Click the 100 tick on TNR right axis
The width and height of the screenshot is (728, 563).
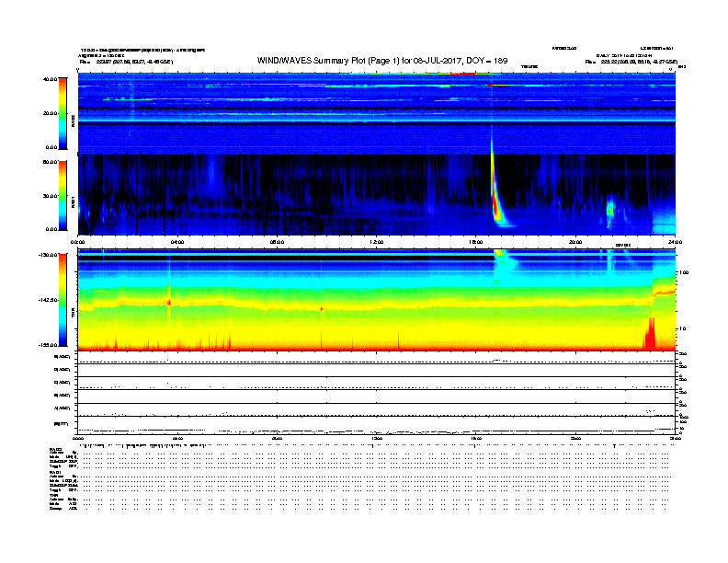[x=684, y=272]
